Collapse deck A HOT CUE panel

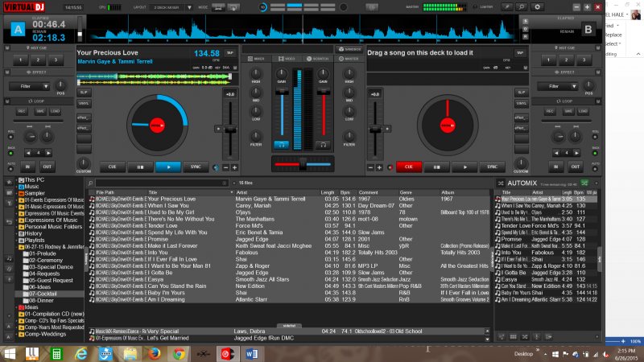pos(7,48)
